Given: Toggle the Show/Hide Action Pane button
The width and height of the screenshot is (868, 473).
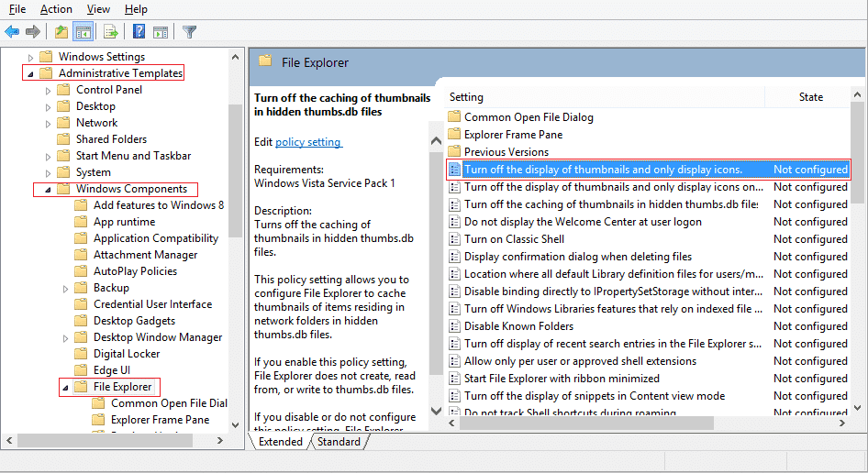Looking at the screenshot, I should 160,32.
